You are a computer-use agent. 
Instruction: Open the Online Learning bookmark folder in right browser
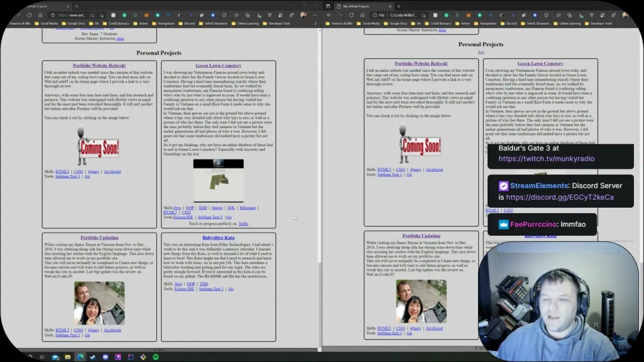[x=567, y=23]
